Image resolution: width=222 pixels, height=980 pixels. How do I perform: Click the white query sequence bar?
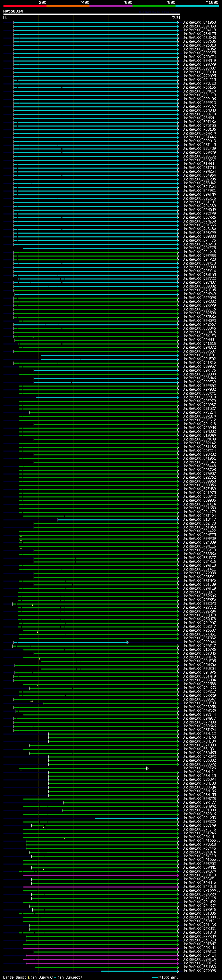[x=91, y=14]
